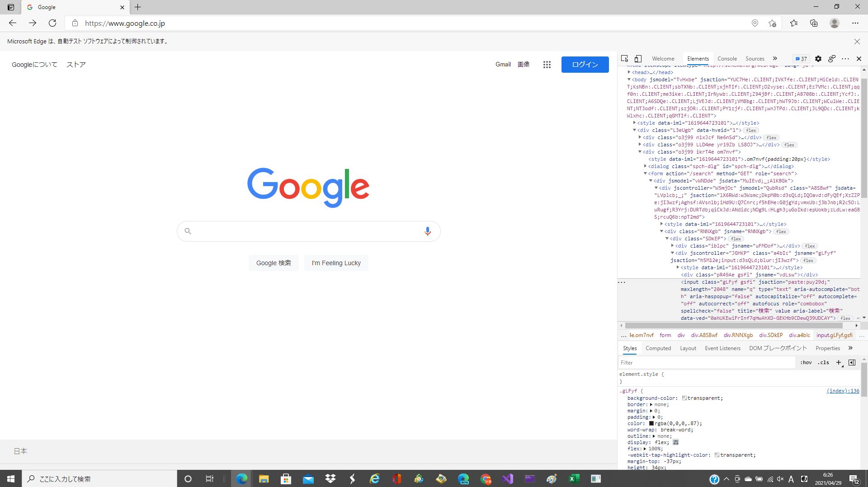Expand the padding: 0 shorthand property
868x487 pixels.
point(654,417)
